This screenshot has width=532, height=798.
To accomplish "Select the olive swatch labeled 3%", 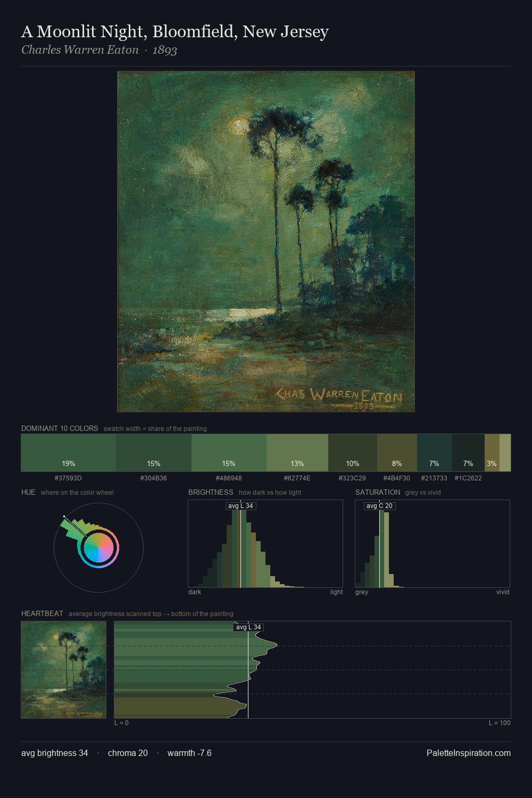I will tap(492, 453).
